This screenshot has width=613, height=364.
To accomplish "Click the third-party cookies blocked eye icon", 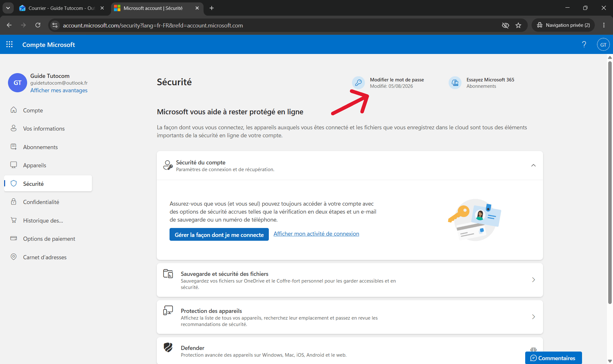I will 505,25.
